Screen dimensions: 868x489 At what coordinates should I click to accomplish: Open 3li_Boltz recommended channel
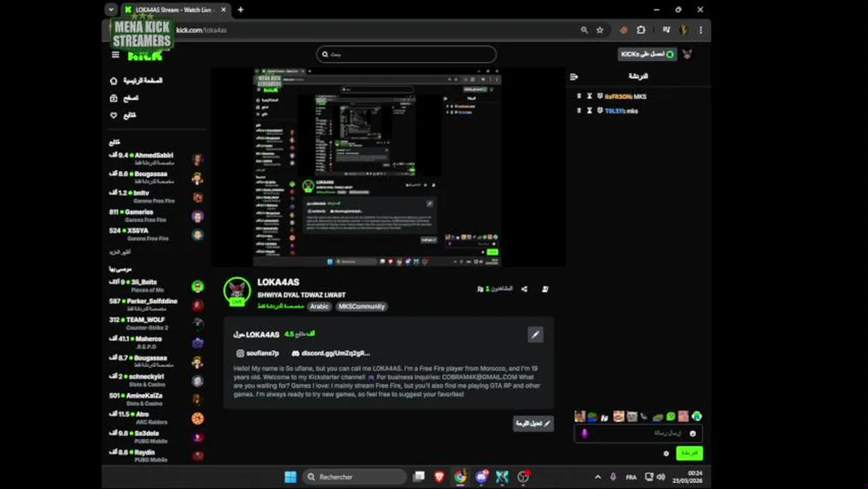pyautogui.click(x=156, y=286)
